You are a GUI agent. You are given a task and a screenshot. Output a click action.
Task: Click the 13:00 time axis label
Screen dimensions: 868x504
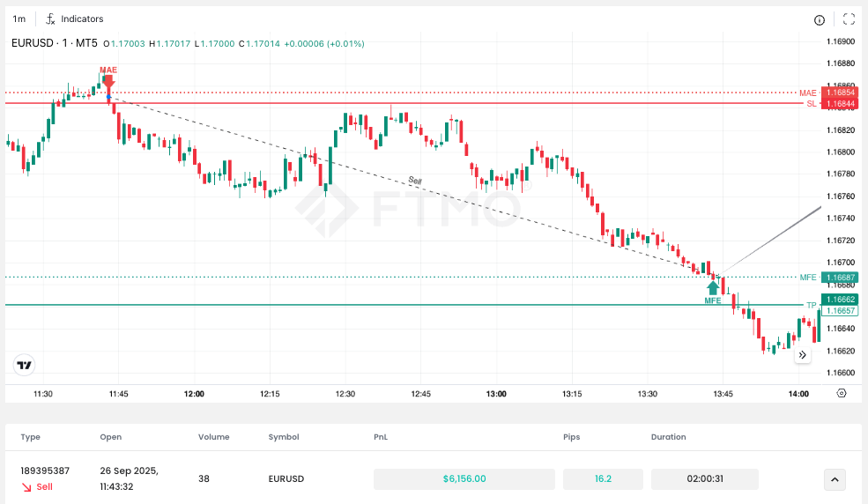(x=496, y=394)
